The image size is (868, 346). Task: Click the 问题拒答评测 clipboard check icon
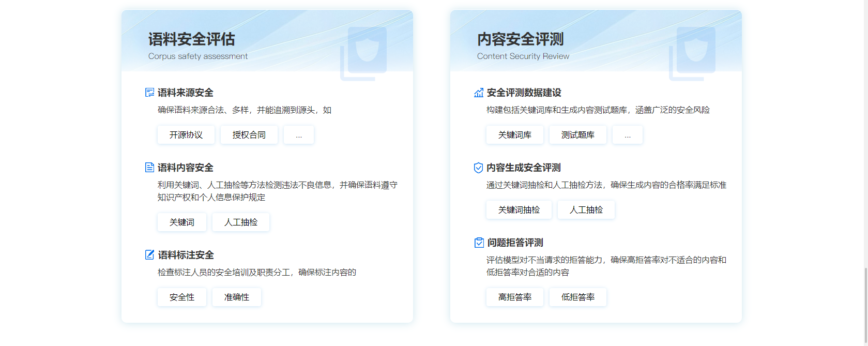(x=479, y=243)
